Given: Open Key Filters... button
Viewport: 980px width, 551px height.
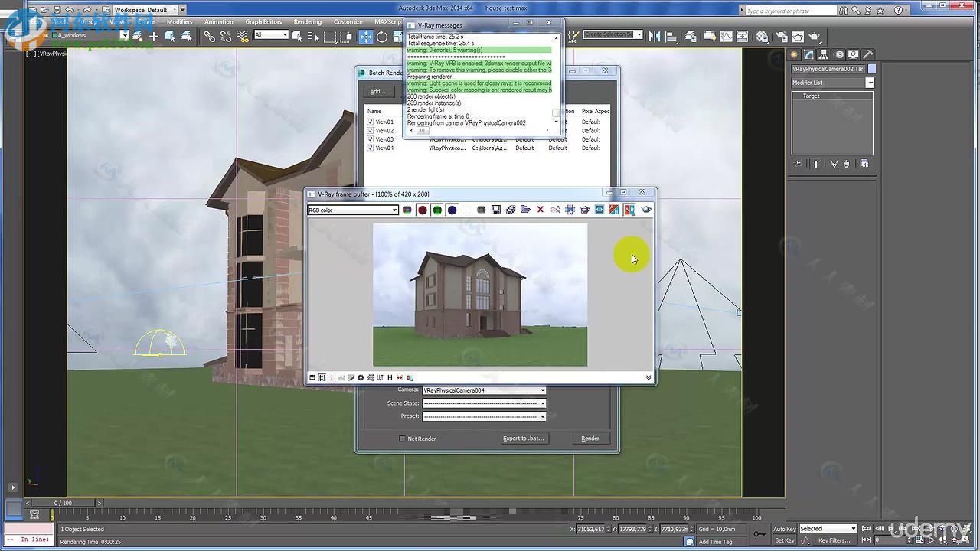Looking at the screenshot, I should (834, 540).
